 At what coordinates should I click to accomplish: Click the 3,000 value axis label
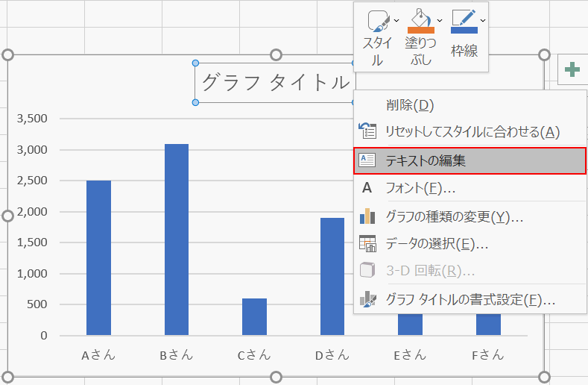tap(32, 150)
